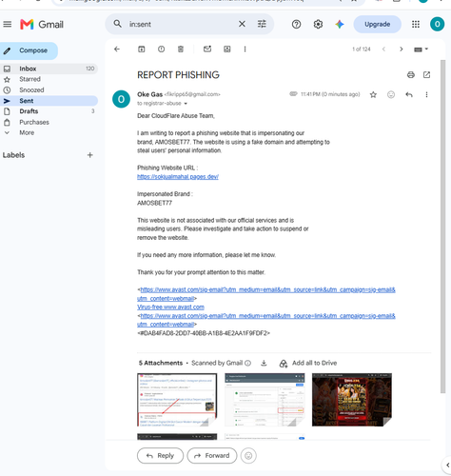Open Settings gear icon
Screen dimensions: 451x476
coord(318,24)
